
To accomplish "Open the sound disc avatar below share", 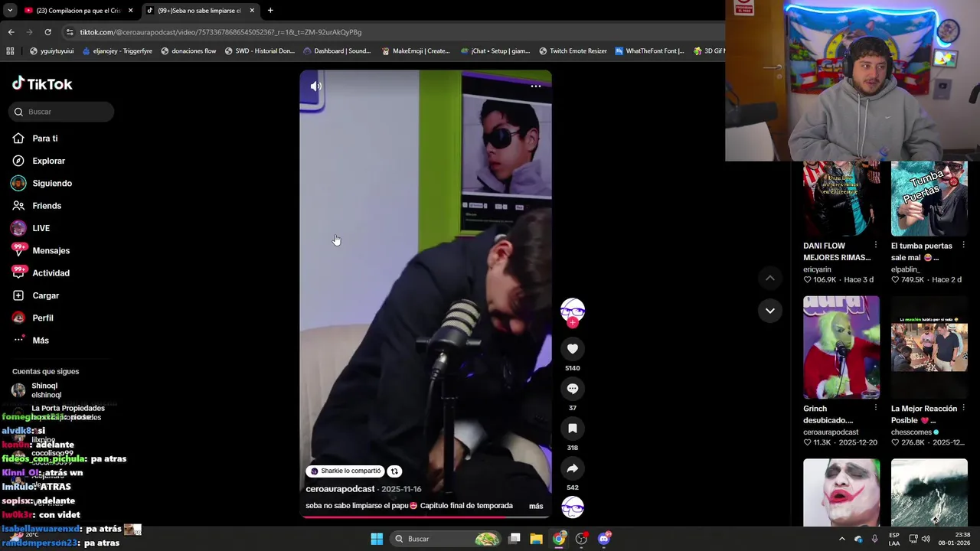I will tap(573, 507).
